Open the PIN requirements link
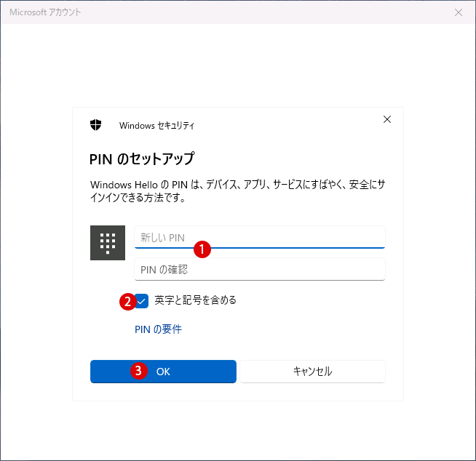Image resolution: width=476 pixels, height=461 pixels. [x=158, y=329]
